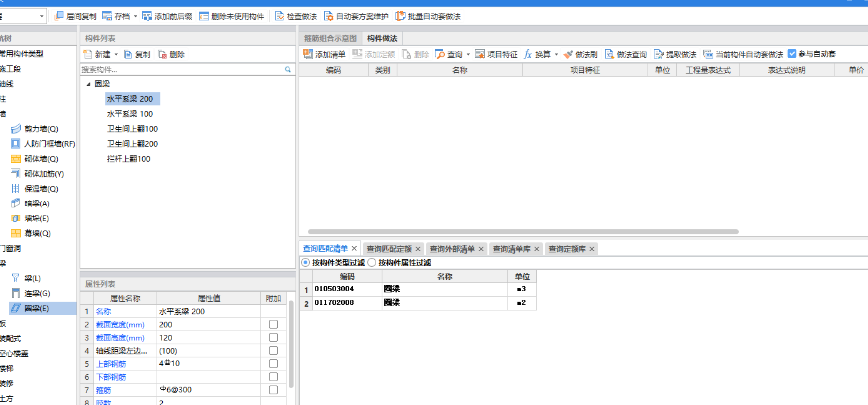Click the 做法查询 icon
Viewport: 868px width, 405px height.
coord(609,54)
